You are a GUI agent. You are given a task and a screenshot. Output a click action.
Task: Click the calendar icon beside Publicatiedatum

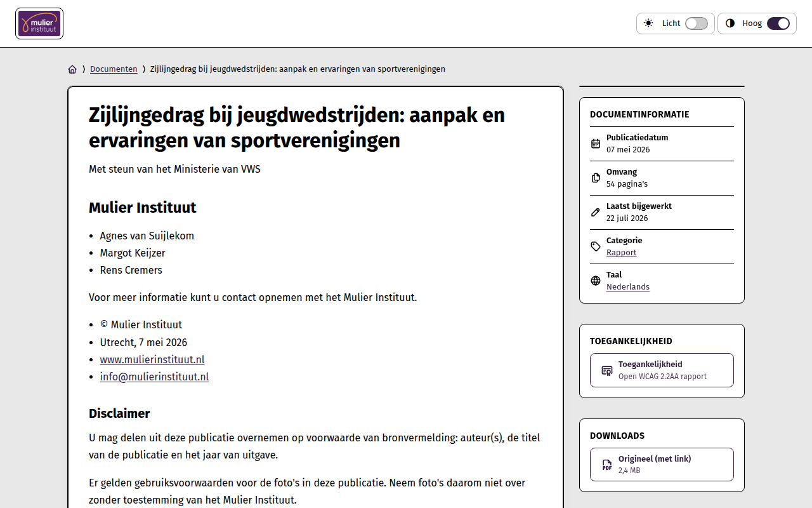click(595, 144)
